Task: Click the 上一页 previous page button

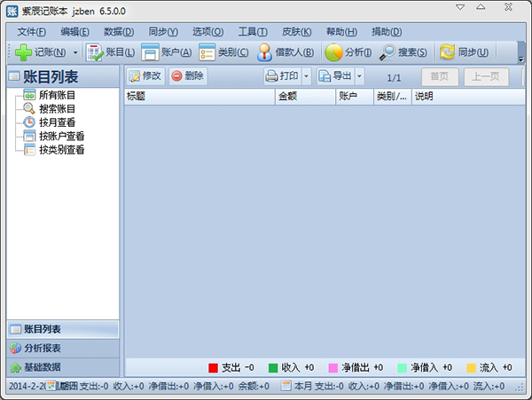Action: (486, 76)
